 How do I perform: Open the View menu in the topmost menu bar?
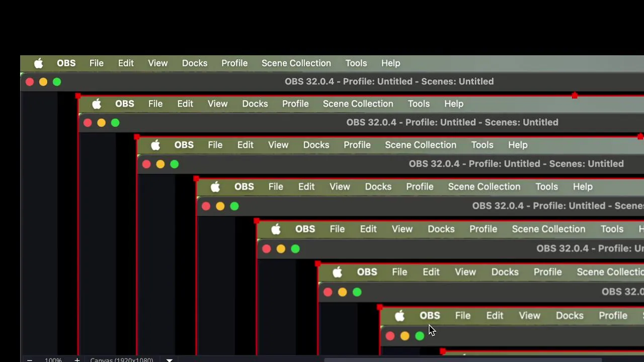coord(158,63)
